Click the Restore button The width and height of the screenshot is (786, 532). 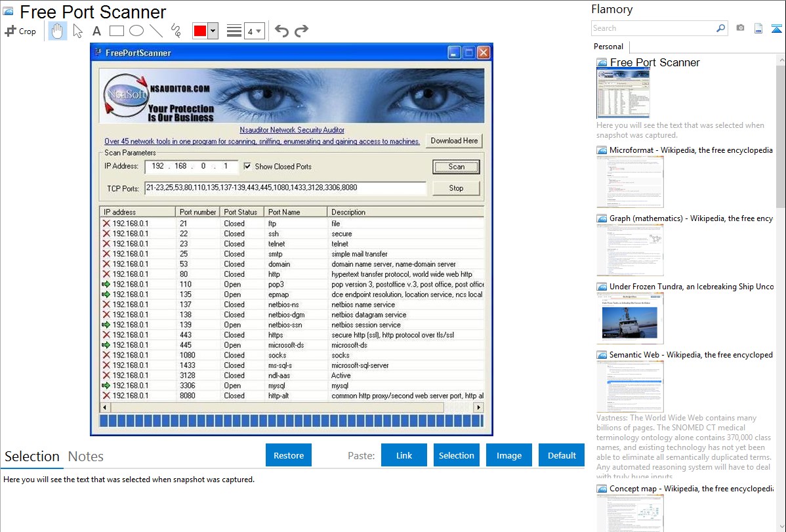(289, 455)
